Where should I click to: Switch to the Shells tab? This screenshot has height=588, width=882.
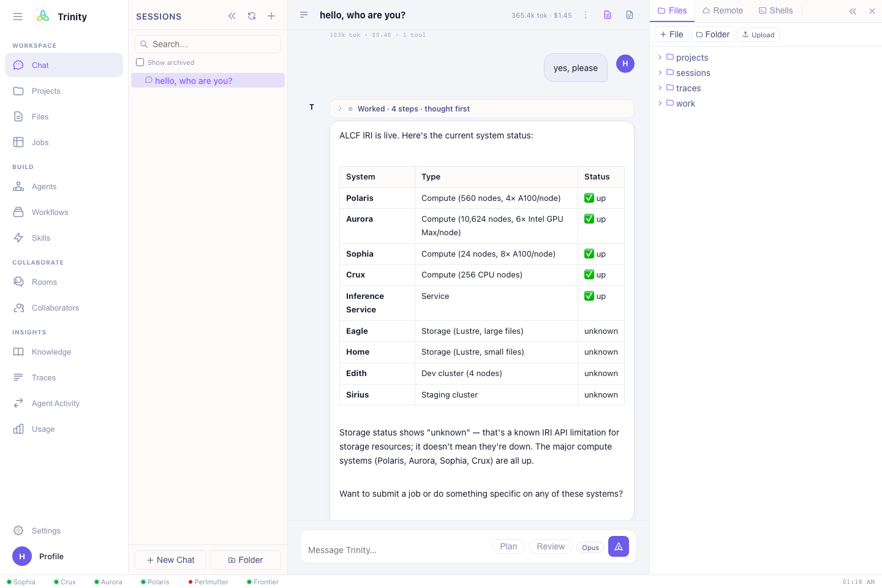[x=775, y=10]
